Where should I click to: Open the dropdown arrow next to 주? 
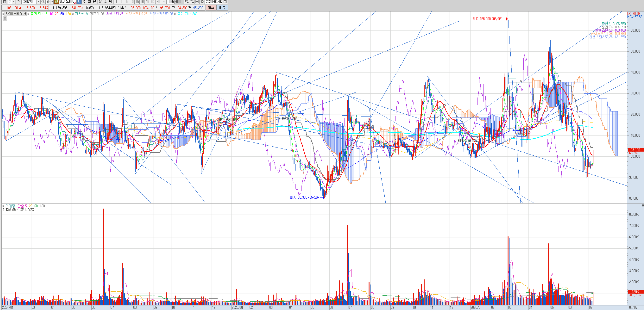point(14,2)
